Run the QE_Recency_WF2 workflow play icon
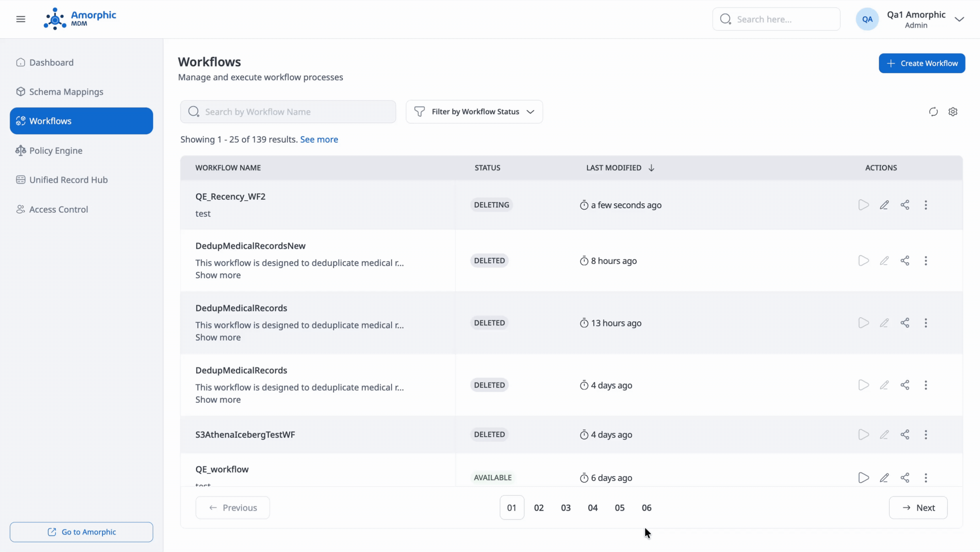Screen dimensions: 980x552 (x=863, y=205)
